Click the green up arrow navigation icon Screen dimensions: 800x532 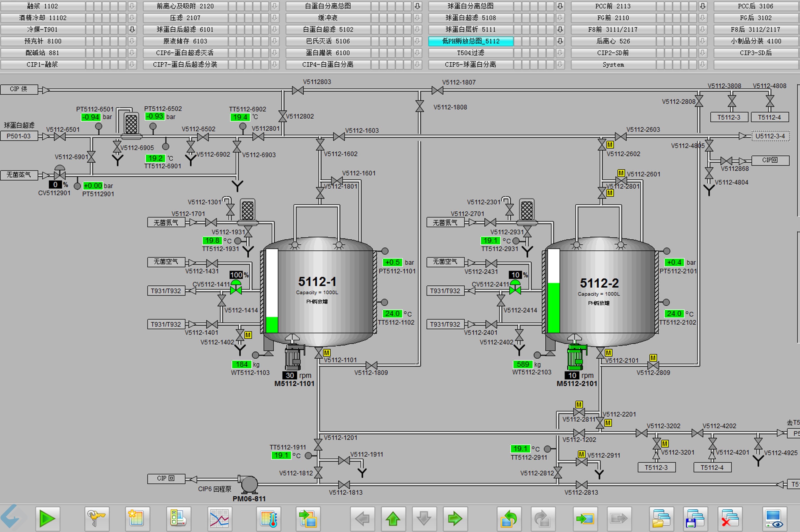click(393, 518)
